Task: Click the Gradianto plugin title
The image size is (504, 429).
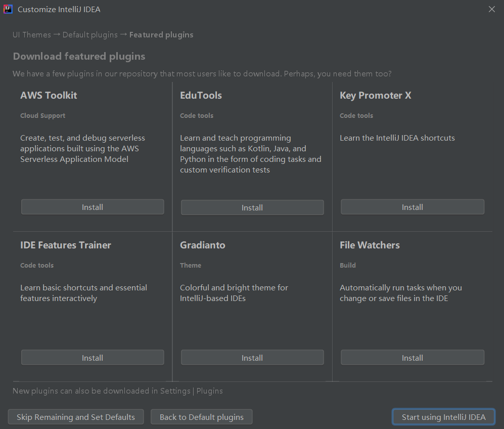Action: [x=203, y=245]
